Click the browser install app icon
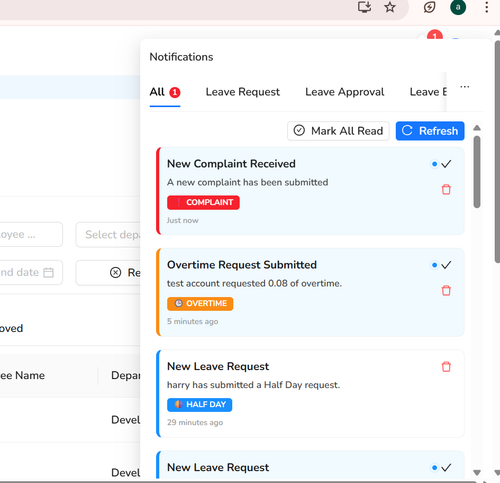Viewport: 500px width, 483px height. tap(364, 7)
